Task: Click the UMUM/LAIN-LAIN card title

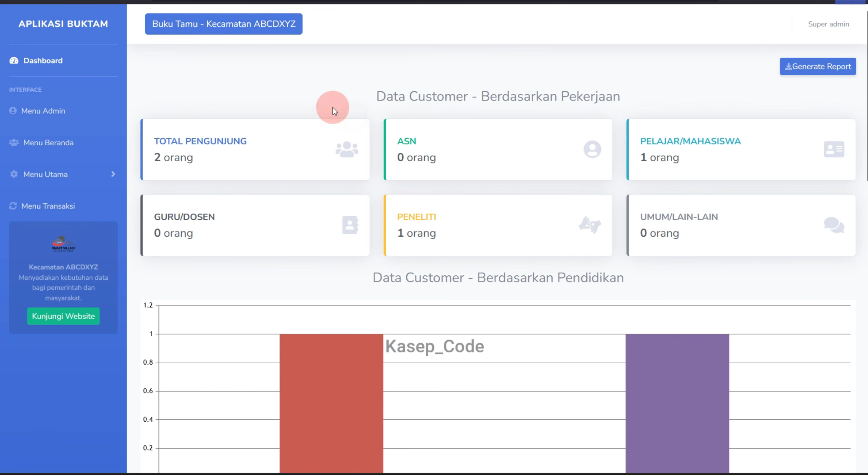Action: (679, 217)
